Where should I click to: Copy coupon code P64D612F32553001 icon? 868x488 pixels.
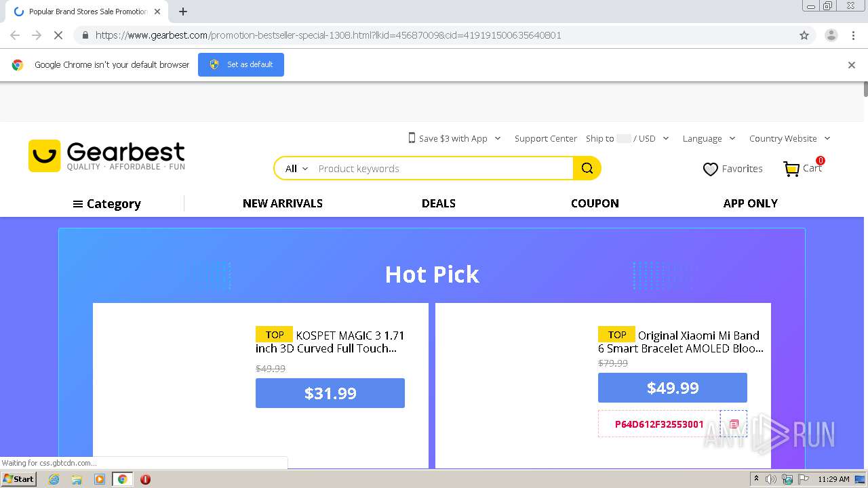[734, 424]
